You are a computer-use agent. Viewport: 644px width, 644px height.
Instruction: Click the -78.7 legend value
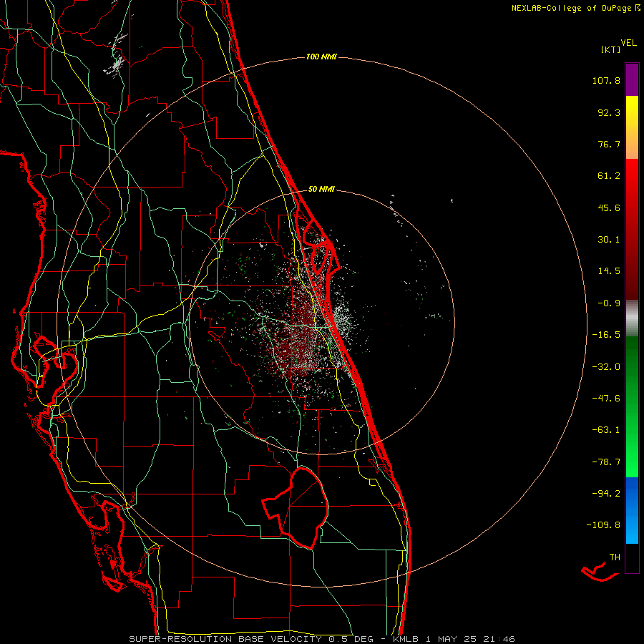pyautogui.click(x=606, y=462)
